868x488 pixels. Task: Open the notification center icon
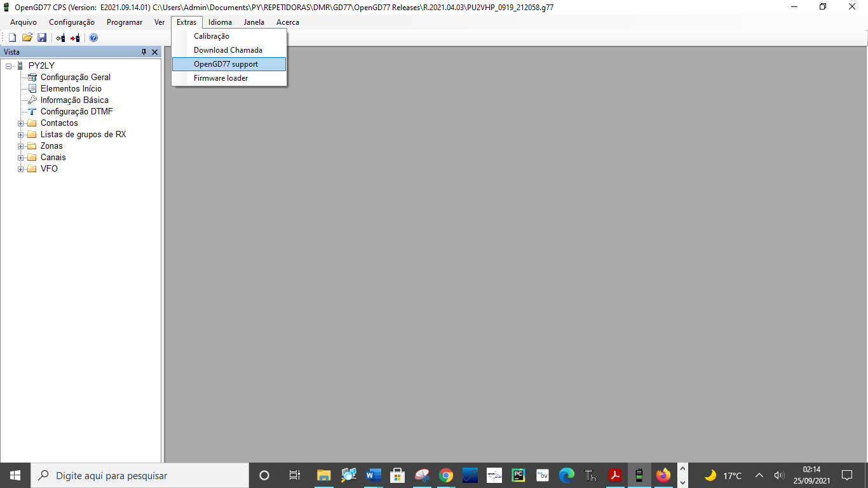tap(847, 475)
